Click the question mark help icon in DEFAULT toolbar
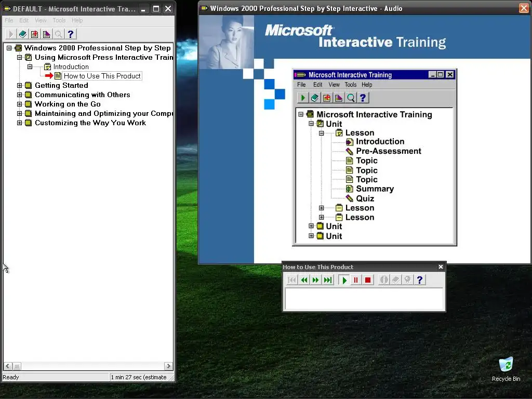This screenshot has height=399, width=532. pos(71,34)
